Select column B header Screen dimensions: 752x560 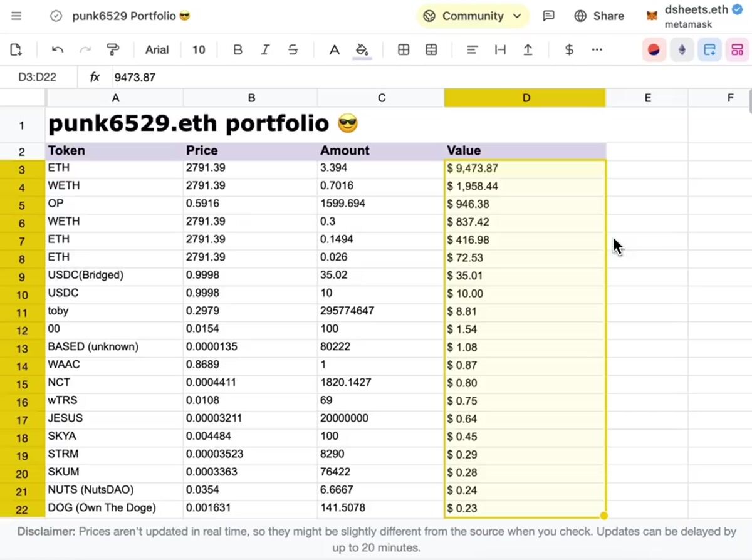click(251, 98)
